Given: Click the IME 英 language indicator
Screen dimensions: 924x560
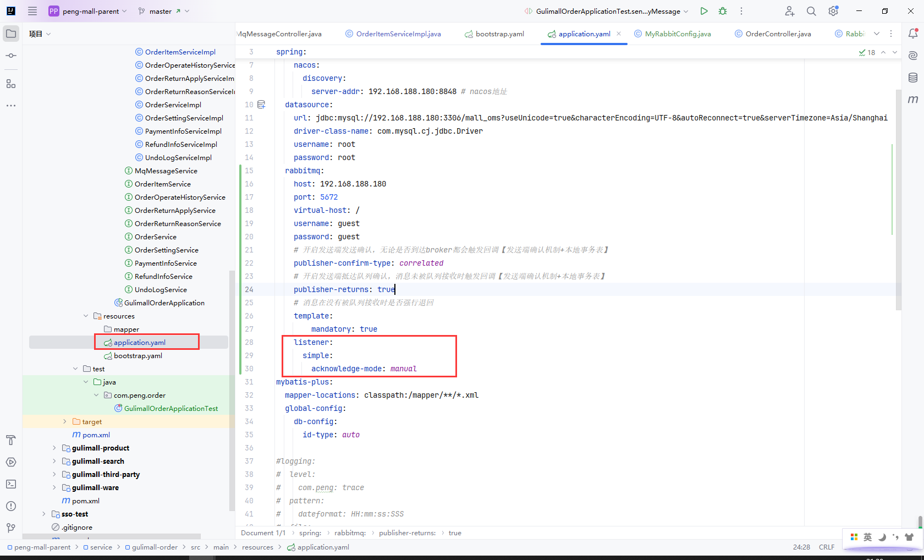Looking at the screenshot, I should click(867, 537).
